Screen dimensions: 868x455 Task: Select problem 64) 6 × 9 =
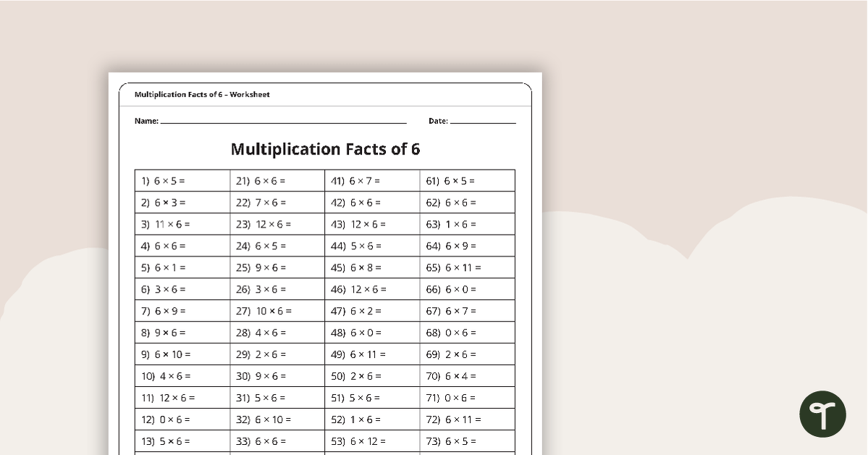click(450, 246)
